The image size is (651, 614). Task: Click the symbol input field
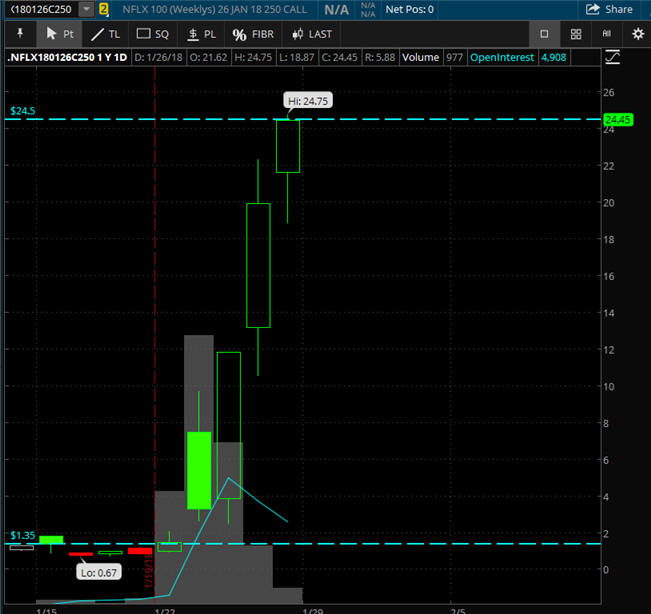coord(40,9)
